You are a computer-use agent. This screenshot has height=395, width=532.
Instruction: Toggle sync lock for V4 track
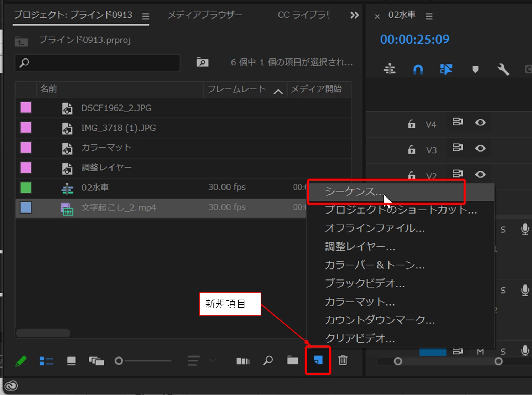click(458, 122)
